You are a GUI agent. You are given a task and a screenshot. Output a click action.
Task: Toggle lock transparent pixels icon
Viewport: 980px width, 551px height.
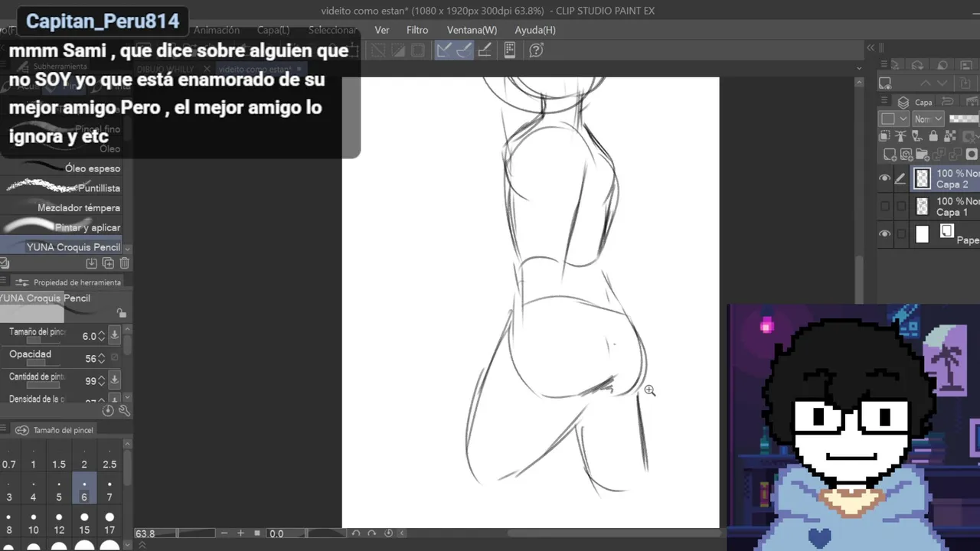coord(949,136)
